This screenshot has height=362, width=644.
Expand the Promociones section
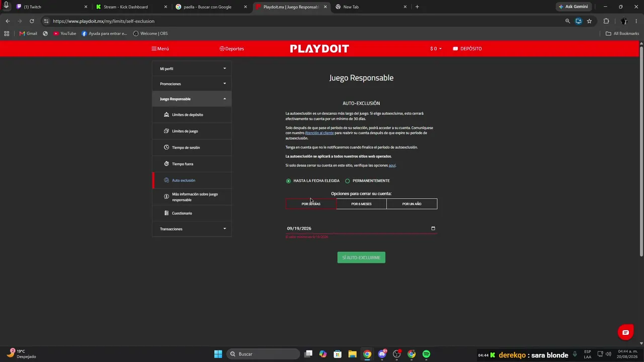tap(192, 83)
